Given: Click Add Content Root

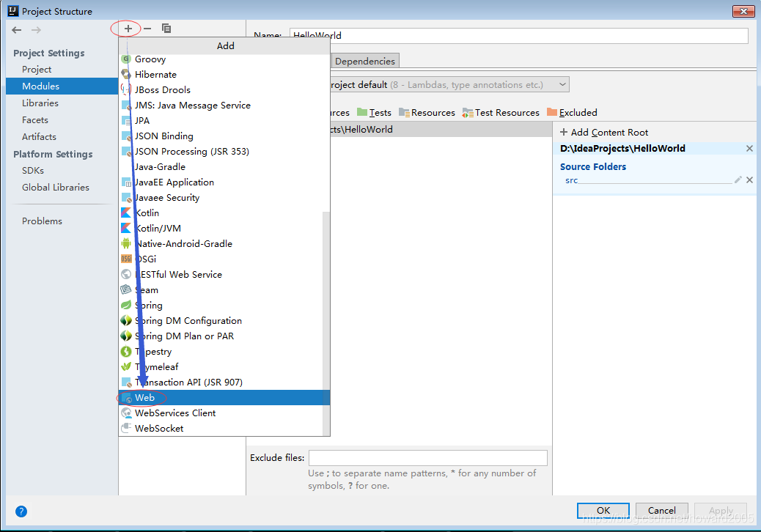Looking at the screenshot, I should coord(604,133).
